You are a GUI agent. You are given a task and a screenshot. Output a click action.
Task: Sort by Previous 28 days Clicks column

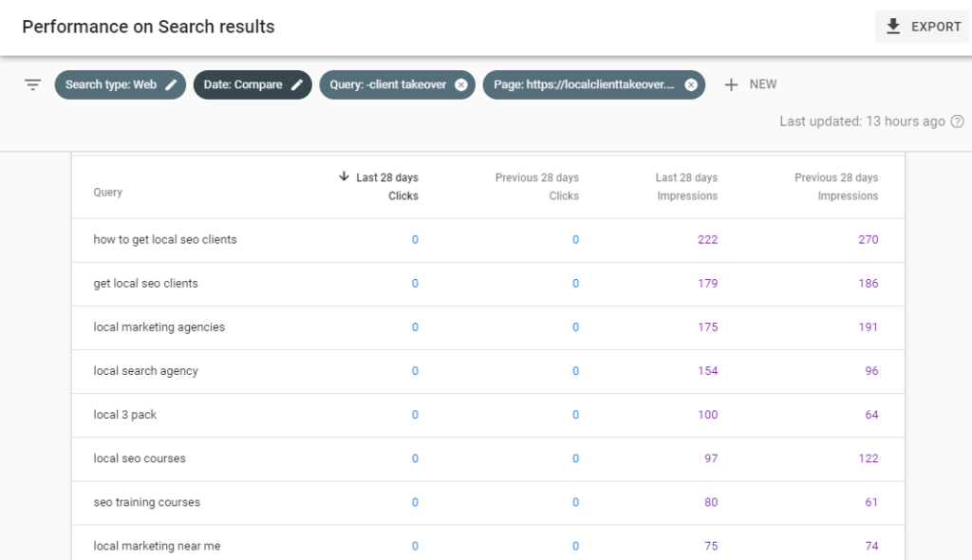[536, 186]
